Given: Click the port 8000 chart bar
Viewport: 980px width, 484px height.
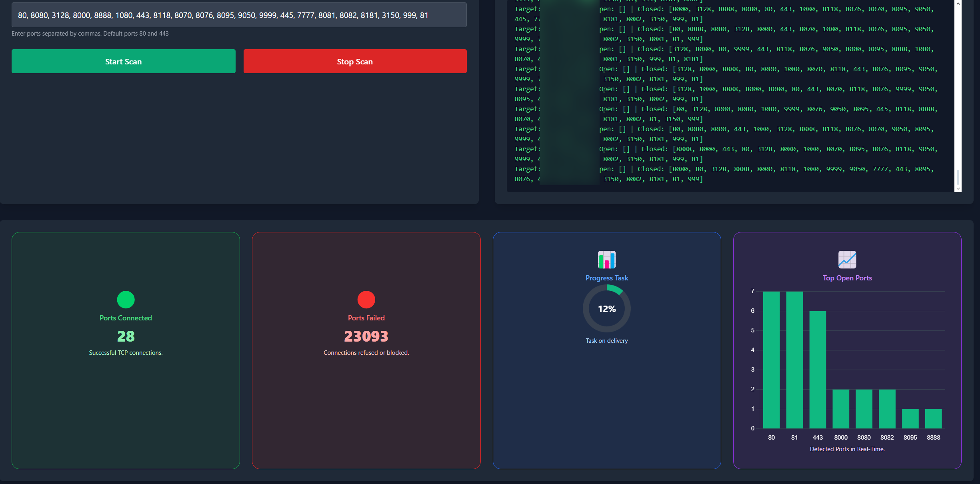Looking at the screenshot, I should click(x=841, y=409).
